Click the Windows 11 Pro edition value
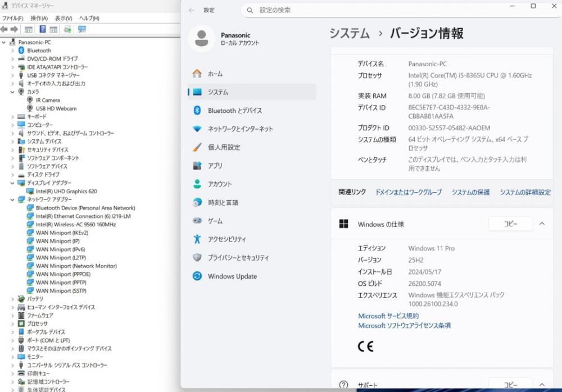Screen dimensions: 562x392 click(x=431, y=248)
